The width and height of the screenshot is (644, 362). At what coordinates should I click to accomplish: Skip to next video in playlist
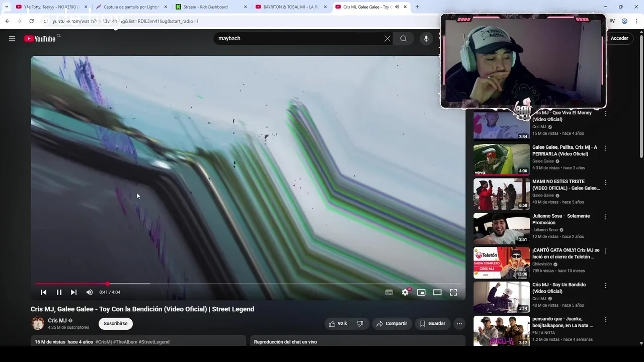pos(73,292)
